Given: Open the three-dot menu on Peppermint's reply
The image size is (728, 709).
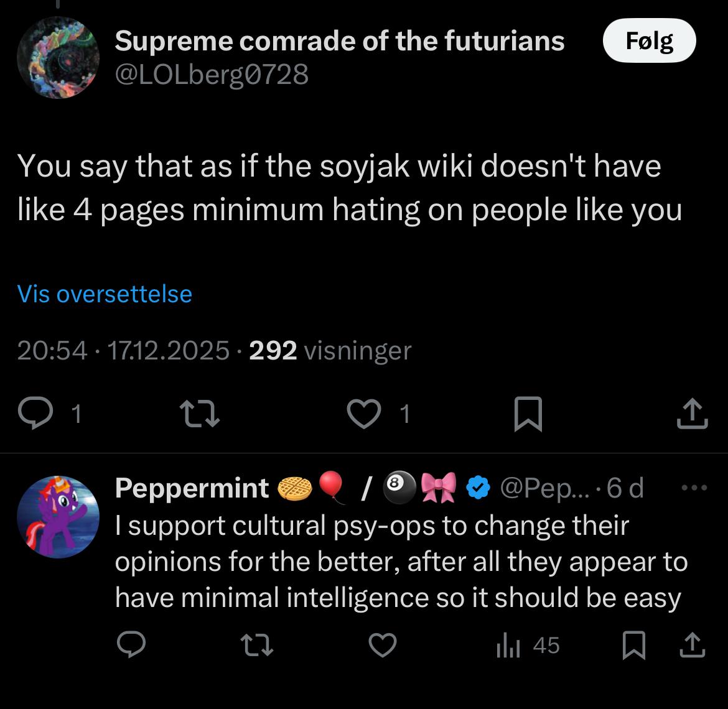Looking at the screenshot, I should (694, 488).
